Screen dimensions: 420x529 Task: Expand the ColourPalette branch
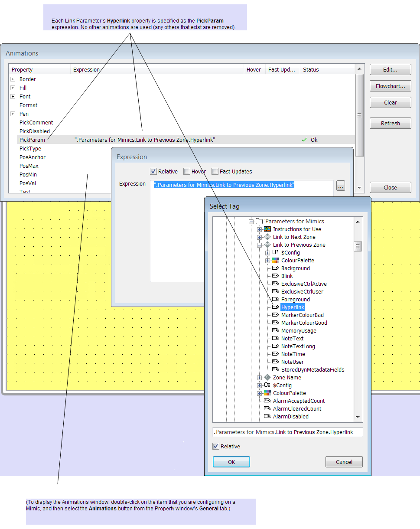(x=267, y=260)
